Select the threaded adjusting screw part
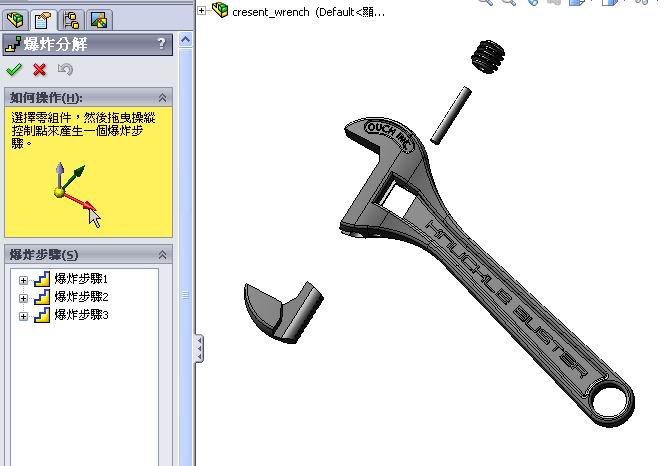The image size is (666, 466). [x=488, y=56]
